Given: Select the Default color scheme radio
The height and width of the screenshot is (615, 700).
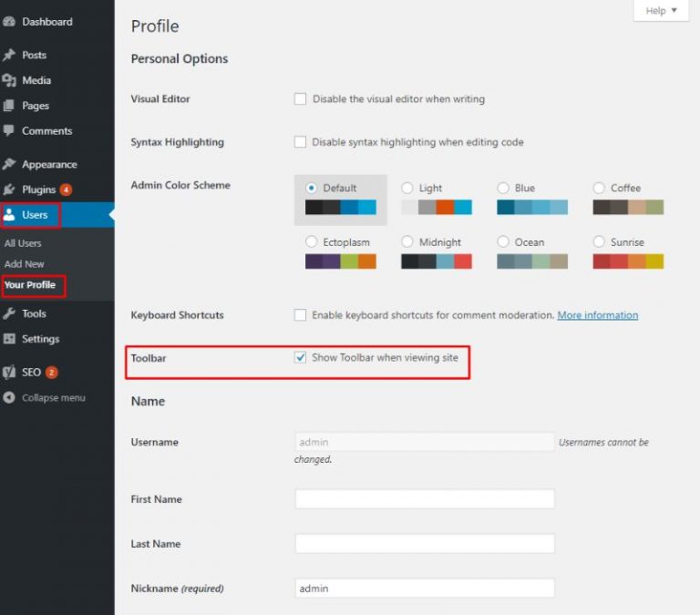Looking at the screenshot, I should pyautogui.click(x=312, y=188).
